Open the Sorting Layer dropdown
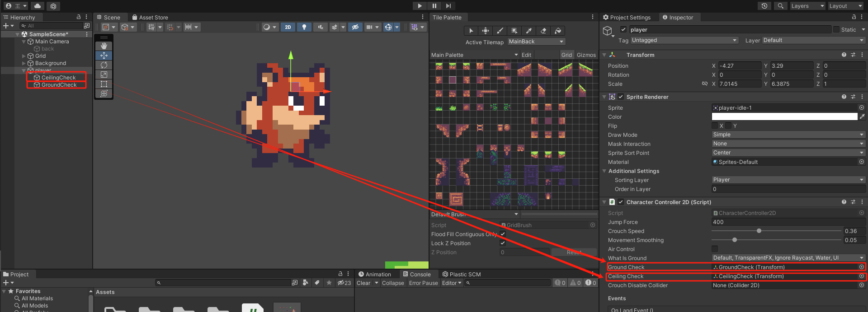The height and width of the screenshot is (312, 868). click(x=788, y=180)
